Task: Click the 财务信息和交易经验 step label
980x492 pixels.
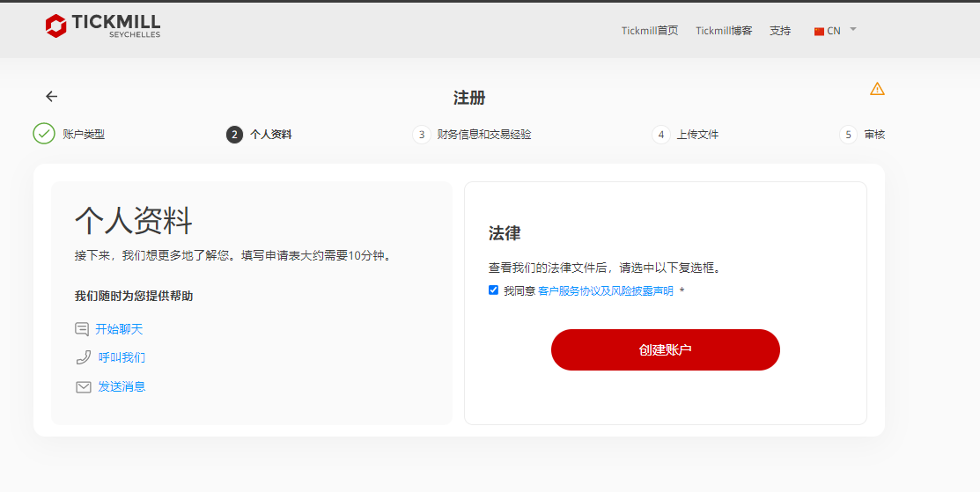Action: 484,135
